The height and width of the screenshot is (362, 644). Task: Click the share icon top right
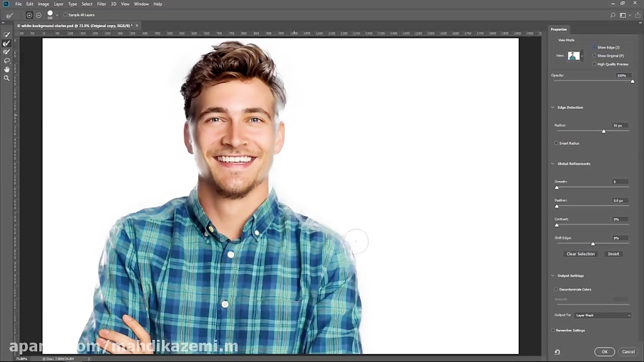pyautogui.click(x=638, y=15)
